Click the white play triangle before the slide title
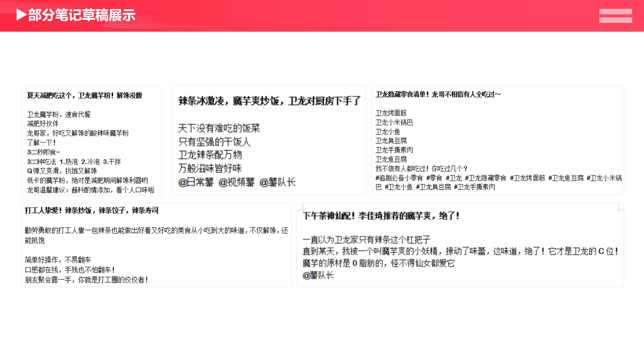This screenshot has width=644, height=362. (x=21, y=15)
